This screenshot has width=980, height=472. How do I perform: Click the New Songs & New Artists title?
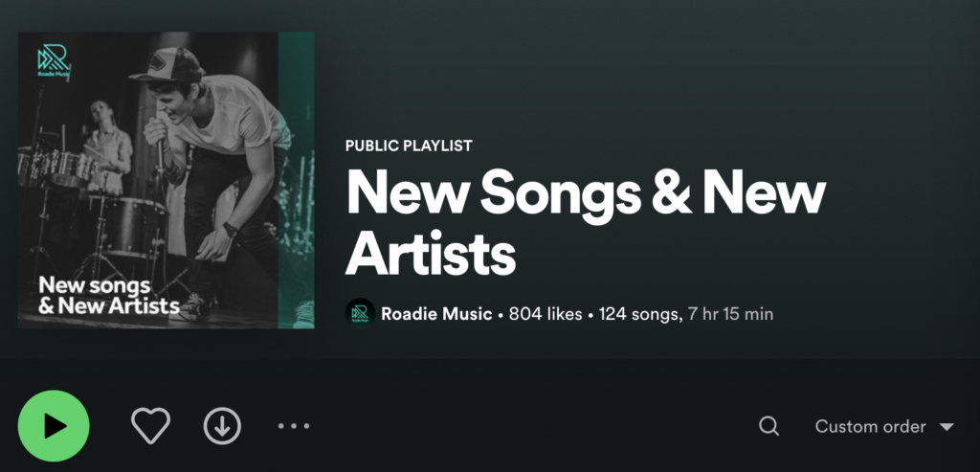pyautogui.click(x=586, y=222)
